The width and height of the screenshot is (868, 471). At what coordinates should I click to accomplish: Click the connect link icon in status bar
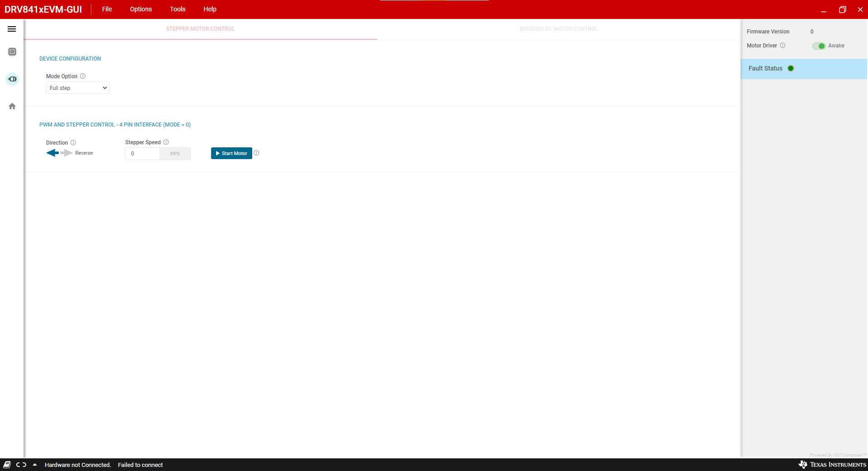click(x=21, y=465)
